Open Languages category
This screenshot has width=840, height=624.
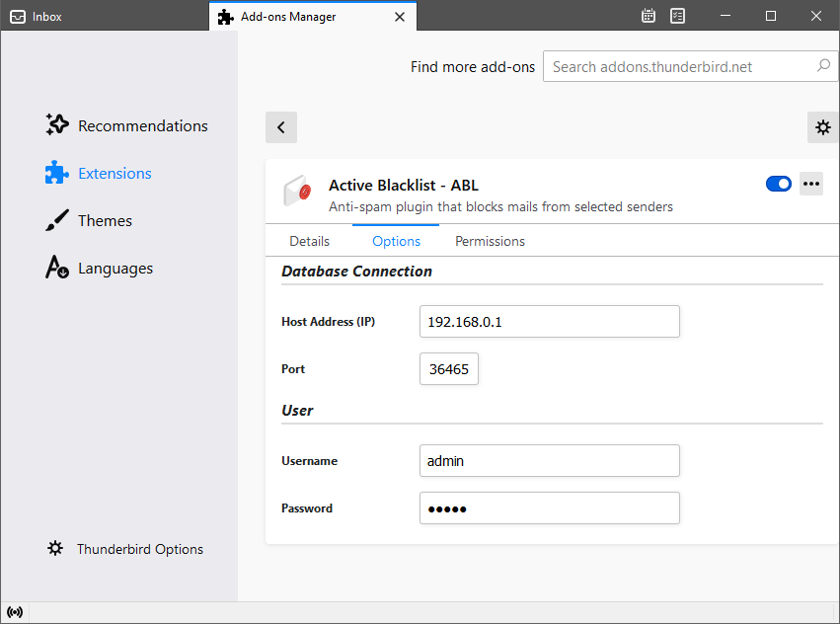[100, 268]
